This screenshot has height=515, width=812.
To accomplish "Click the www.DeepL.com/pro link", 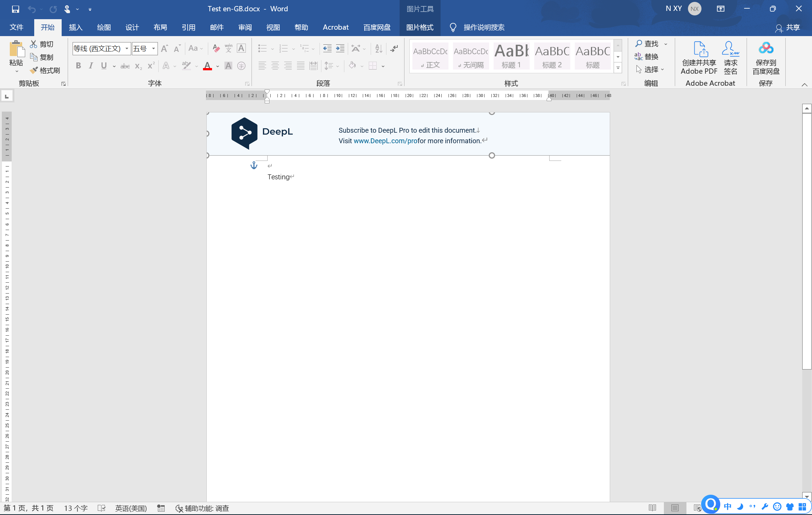I will coord(385,141).
